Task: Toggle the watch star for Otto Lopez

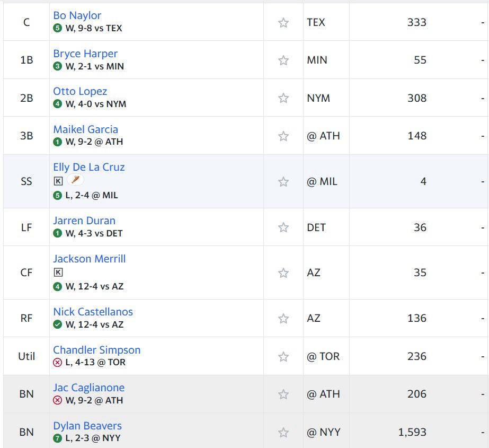Action: pyautogui.click(x=283, y=98)
